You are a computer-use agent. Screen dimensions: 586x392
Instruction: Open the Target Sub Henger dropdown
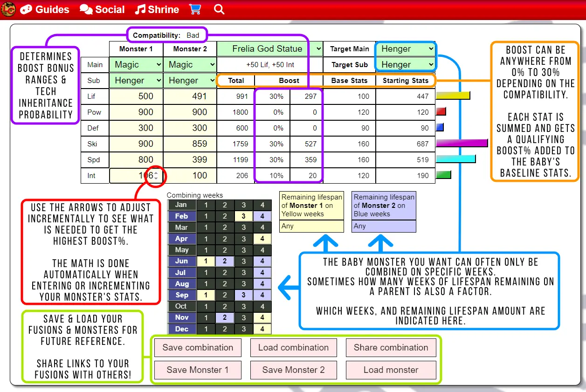click(x=407, y=65)
